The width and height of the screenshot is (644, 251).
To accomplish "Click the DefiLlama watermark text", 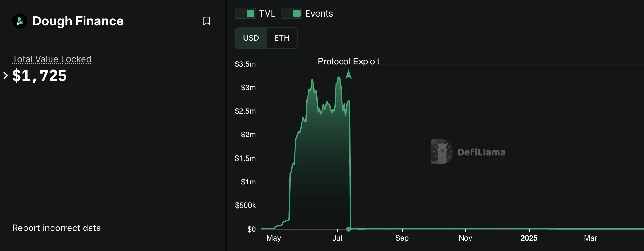I will (481, 152).
